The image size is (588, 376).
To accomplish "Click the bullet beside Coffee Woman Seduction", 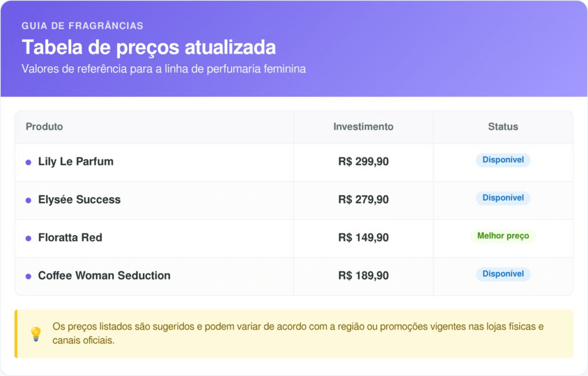I will pyautogui.click(x=28, y=276).
